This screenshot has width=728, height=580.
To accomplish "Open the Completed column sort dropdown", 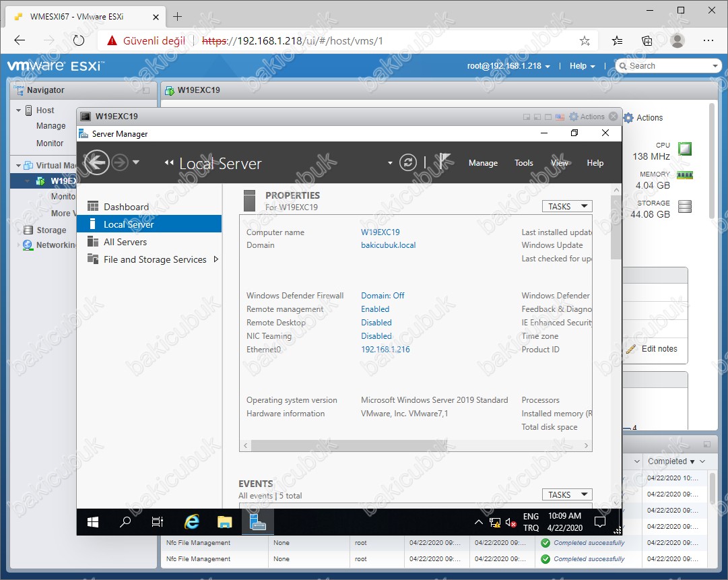I will pos(702,461).
